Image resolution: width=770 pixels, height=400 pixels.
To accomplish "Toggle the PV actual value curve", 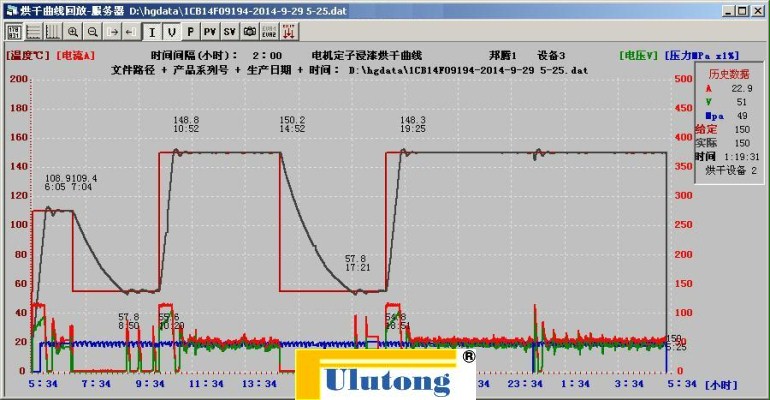I will tap(210, 32).
